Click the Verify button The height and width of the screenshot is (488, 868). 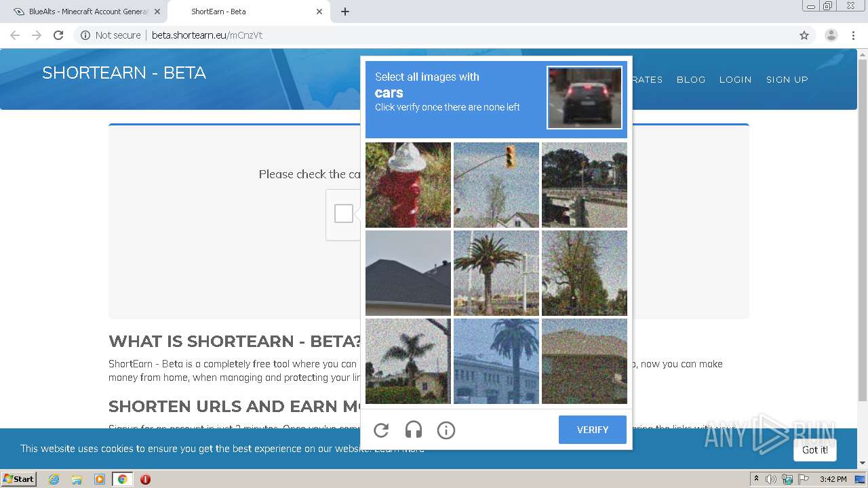coord(593,430)
